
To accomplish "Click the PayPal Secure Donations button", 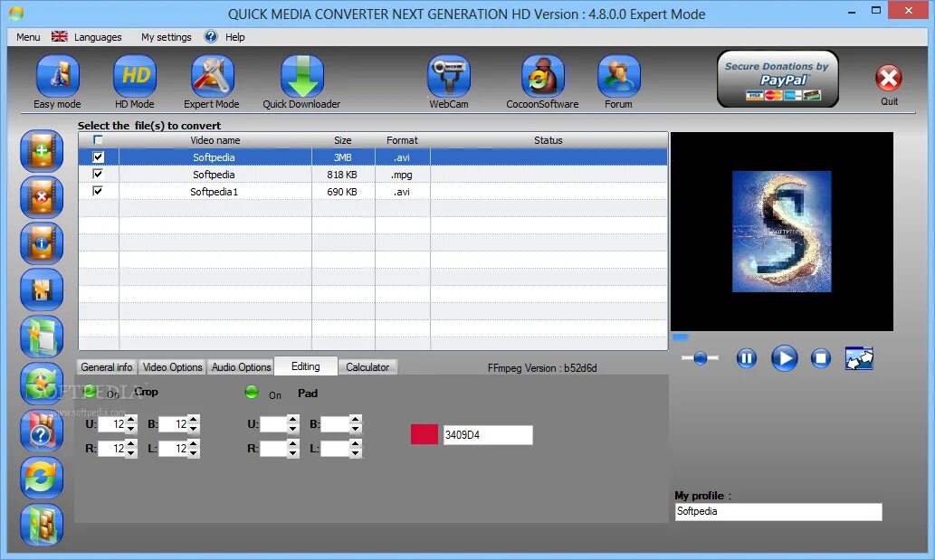I will click(778, 80).
